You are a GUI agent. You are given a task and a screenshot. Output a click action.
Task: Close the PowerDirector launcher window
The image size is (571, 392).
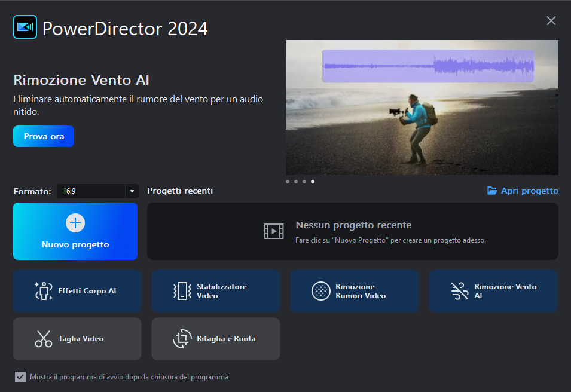click(x=551, y=21)
